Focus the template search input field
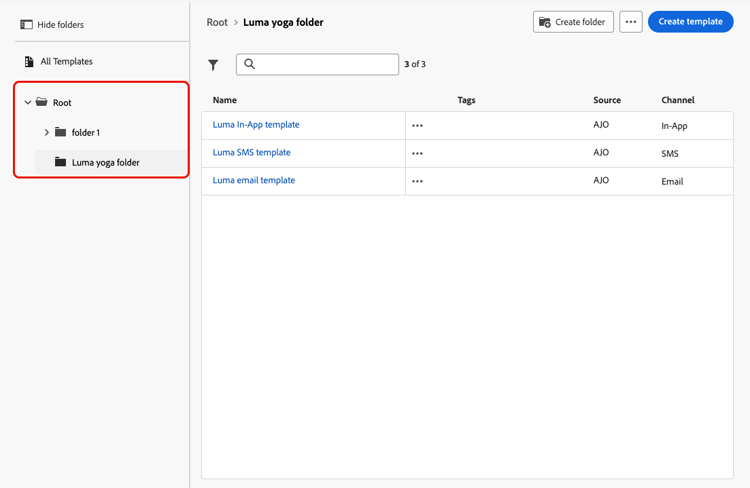Screen dimensions: 750x488 pyautogui.click(x=317, y=64)
